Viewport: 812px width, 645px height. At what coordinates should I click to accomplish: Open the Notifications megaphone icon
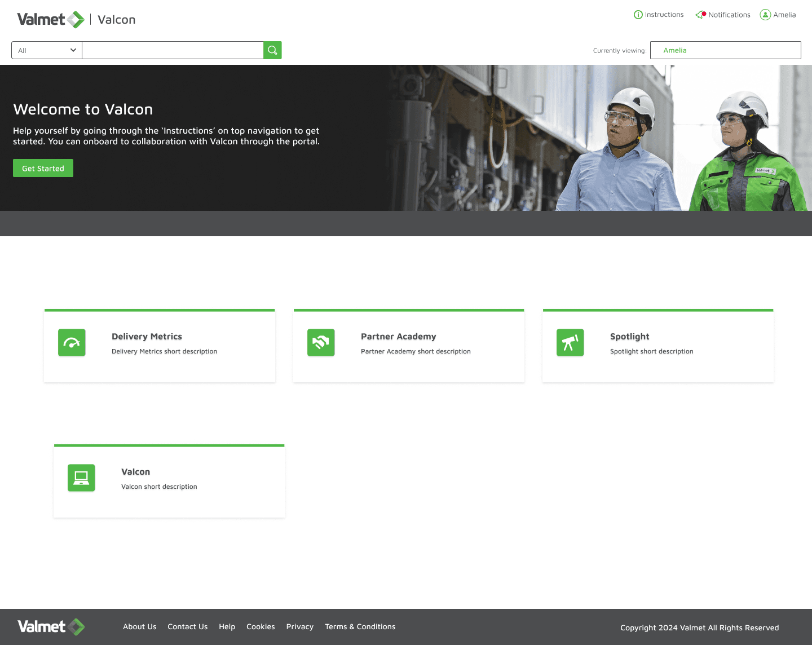(700, 15)
